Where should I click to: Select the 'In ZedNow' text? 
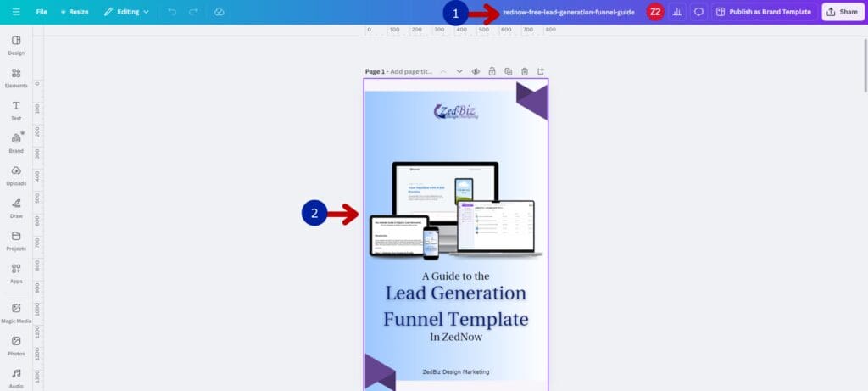tap(455, 337)
